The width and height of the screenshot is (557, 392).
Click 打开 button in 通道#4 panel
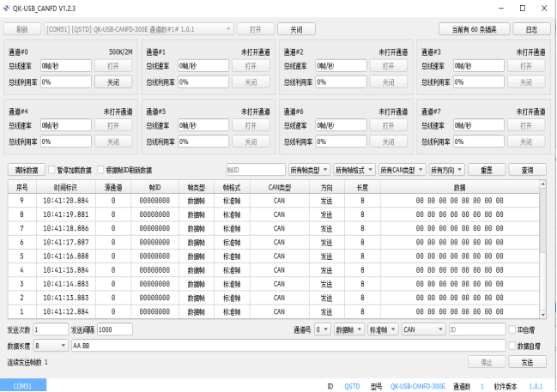pos(113,125)
